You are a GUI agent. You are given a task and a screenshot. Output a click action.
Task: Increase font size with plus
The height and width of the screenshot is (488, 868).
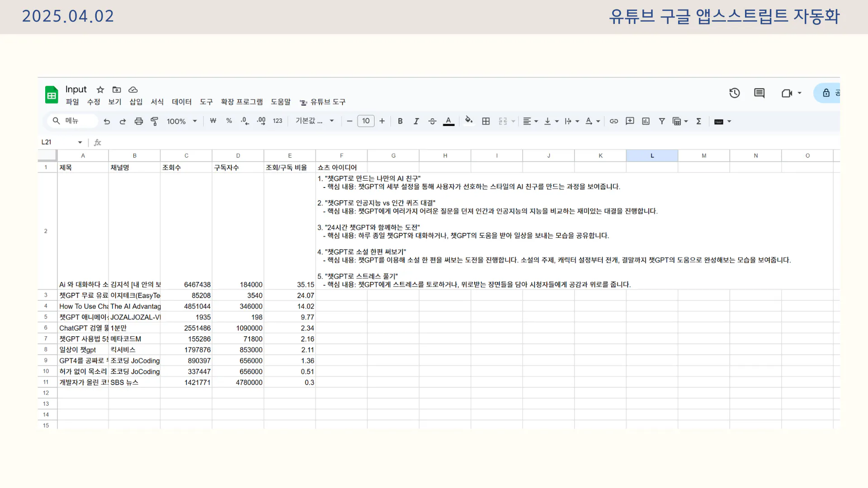[382, 121]
